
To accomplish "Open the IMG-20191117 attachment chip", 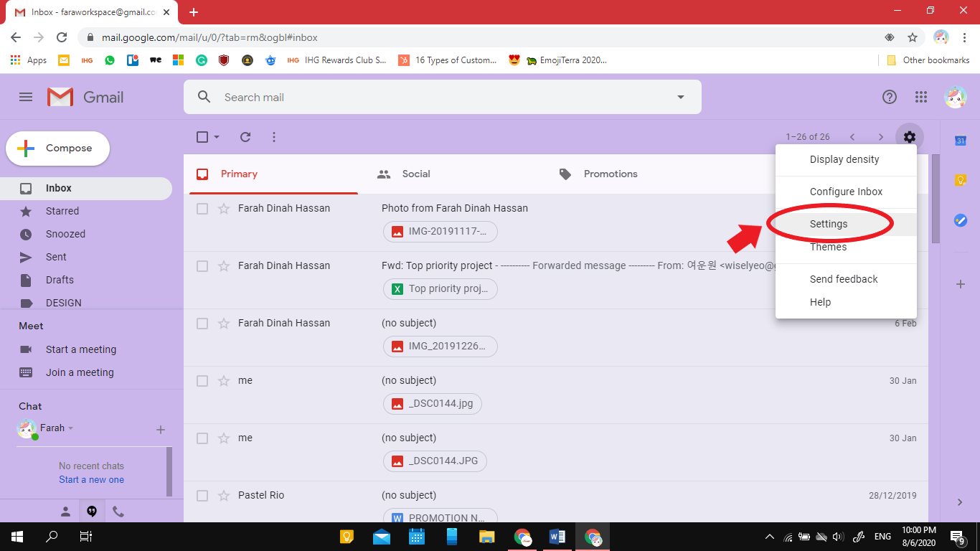I will coord(440,232).
